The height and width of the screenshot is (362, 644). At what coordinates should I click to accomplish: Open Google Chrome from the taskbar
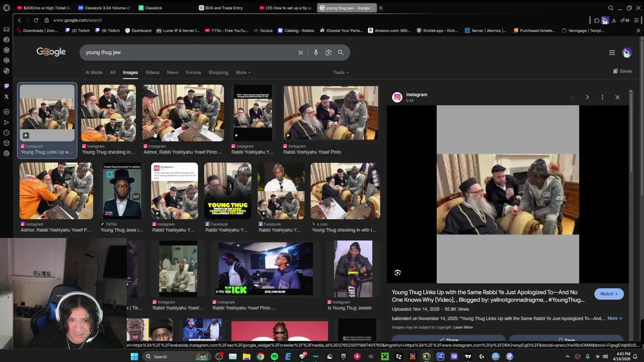tap(260, 356)
